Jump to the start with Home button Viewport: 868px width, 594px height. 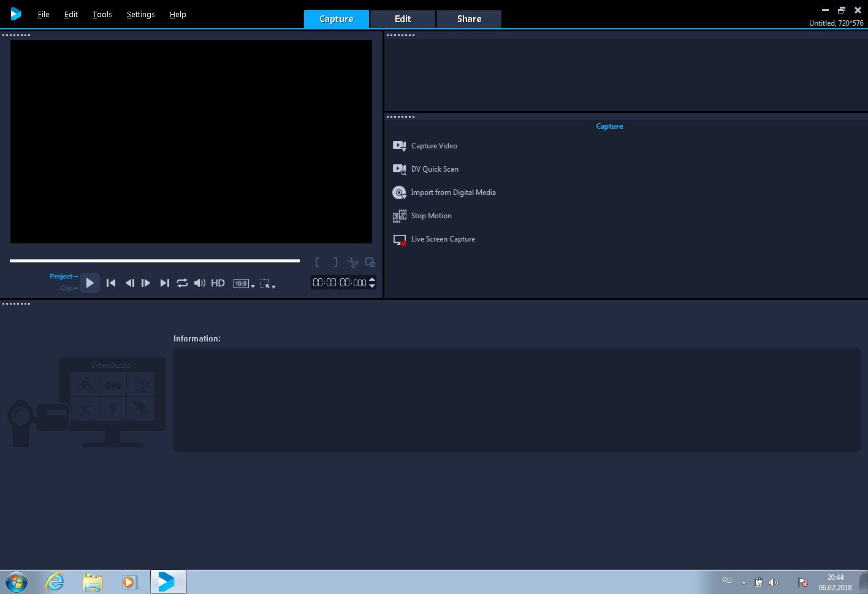click(111, 283)
